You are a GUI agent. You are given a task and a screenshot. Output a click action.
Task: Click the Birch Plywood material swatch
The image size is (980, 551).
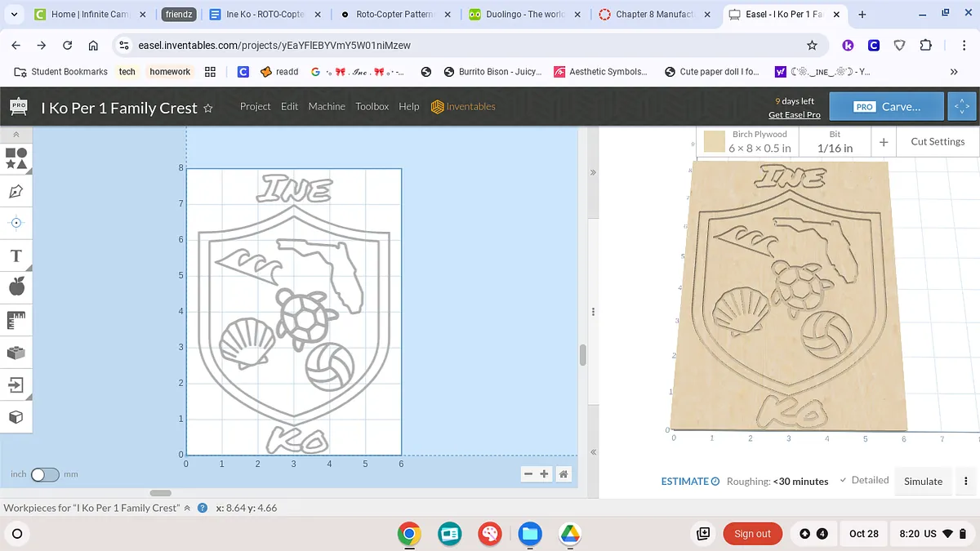715,141
